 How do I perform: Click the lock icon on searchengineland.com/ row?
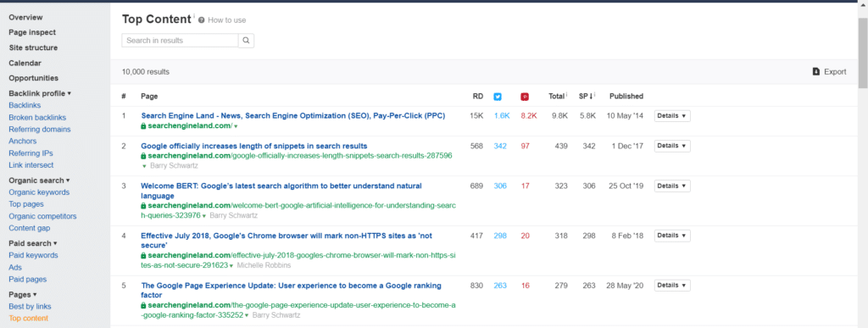pos(143,126)
